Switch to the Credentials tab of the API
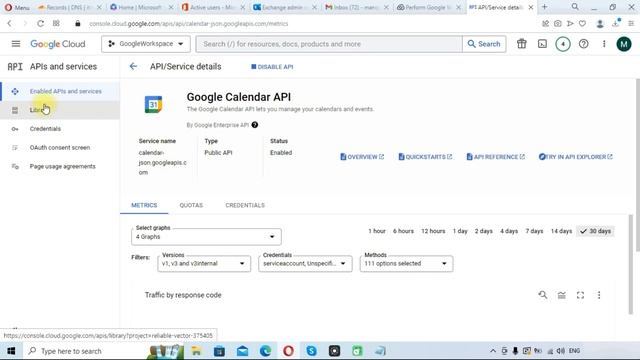Screen dimensions: 640x360 (245, 205)
